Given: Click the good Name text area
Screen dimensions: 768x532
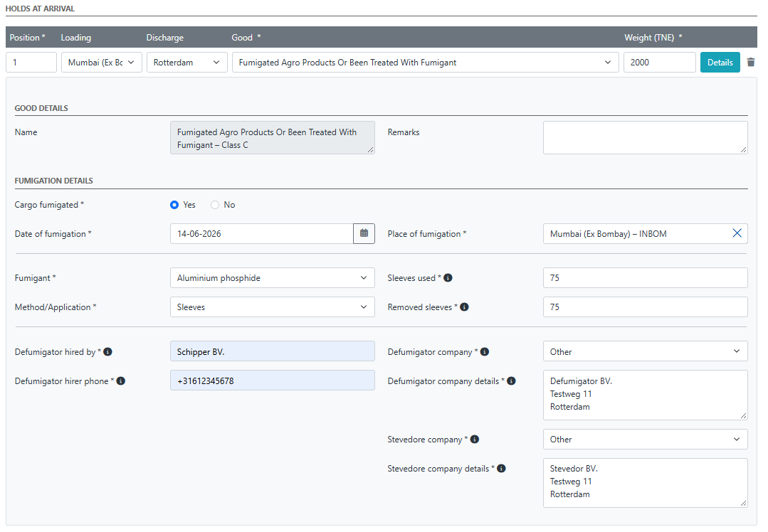Looking at the screenshot, I should tap(273, 137).
